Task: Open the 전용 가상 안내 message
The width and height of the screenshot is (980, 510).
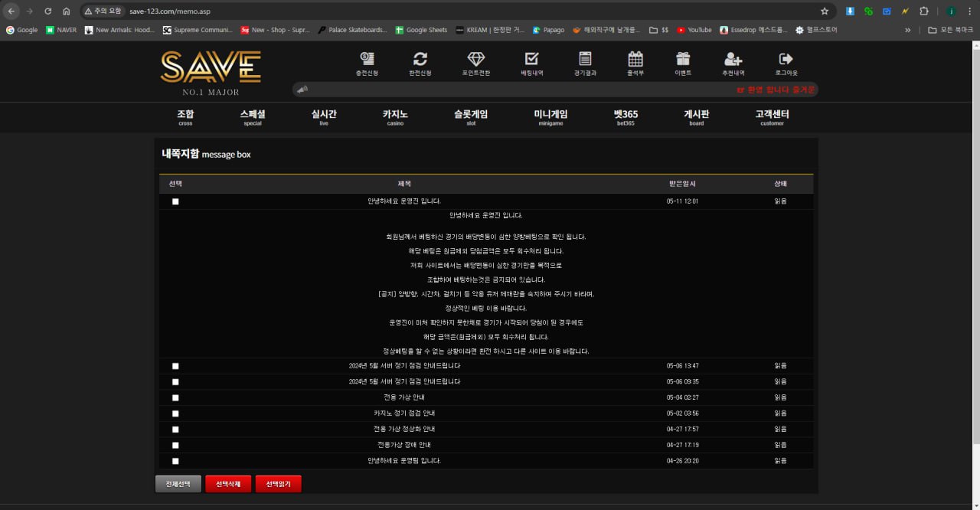Action: pos(404,397)
